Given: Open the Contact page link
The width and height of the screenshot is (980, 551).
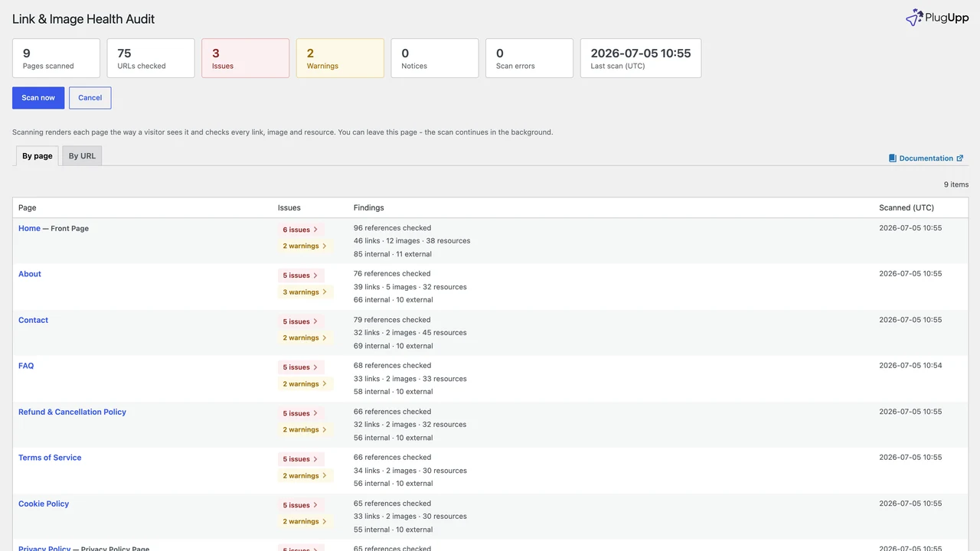Looking at the screenshot, I should 33,320.
